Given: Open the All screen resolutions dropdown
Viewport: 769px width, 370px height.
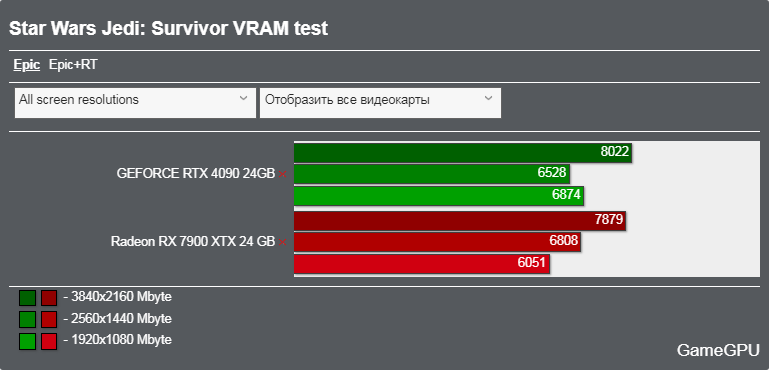Looking at the screenshot, I should [x=135, y=103].
